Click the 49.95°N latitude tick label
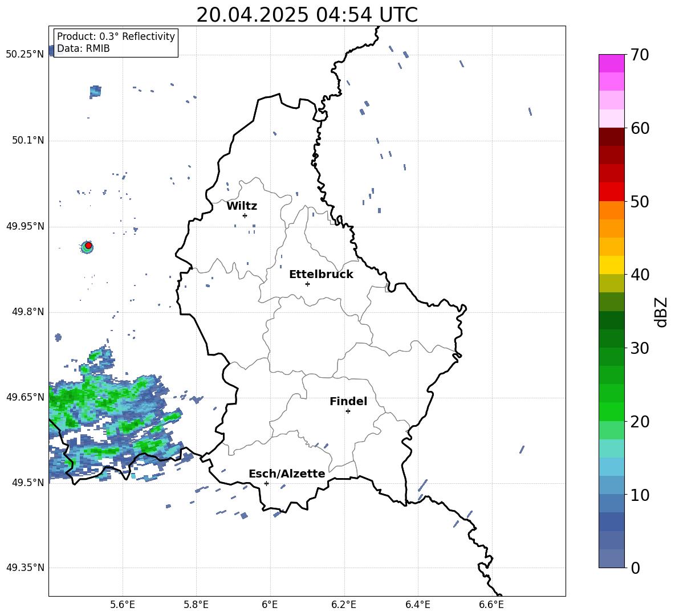 25,227
